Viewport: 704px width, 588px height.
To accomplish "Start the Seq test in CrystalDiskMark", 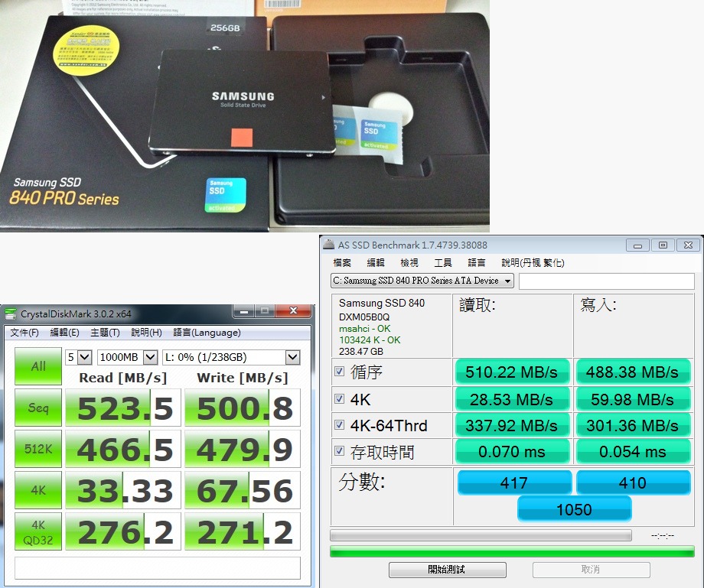I will 38,408.
